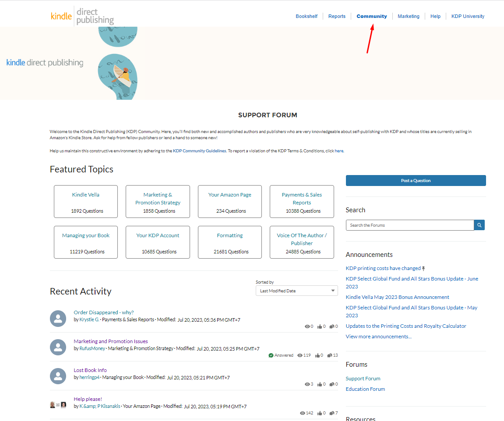Click avatar next to Help please! post
The width and height of the screenshot is (504, 421).
(58, 405)
